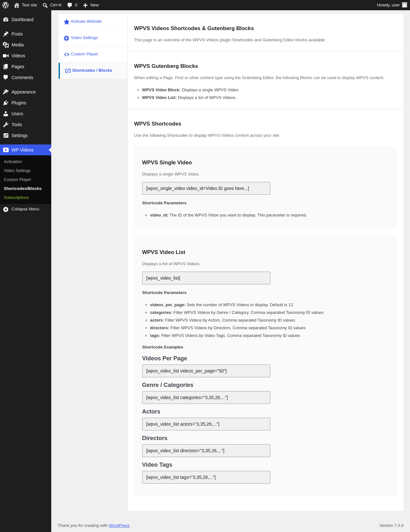Click the Settings sliders icon
Image resolution: width=410 pixels, height=532 pixels.
[x=6, y=135]
